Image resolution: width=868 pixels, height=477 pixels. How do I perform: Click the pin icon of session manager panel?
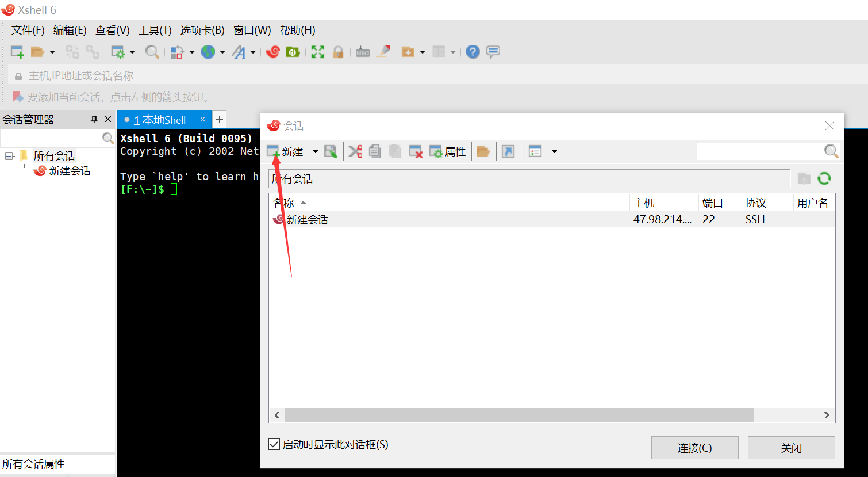[x=94, y=119]
